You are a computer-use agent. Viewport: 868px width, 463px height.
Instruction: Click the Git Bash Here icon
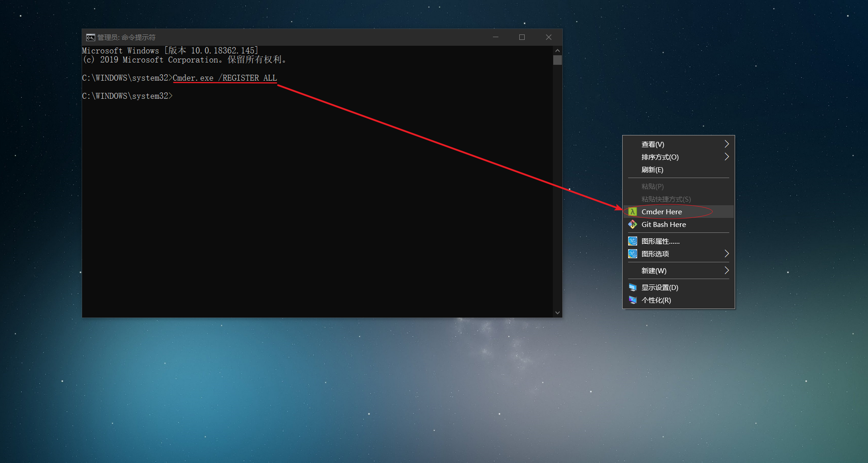[633, 224]
